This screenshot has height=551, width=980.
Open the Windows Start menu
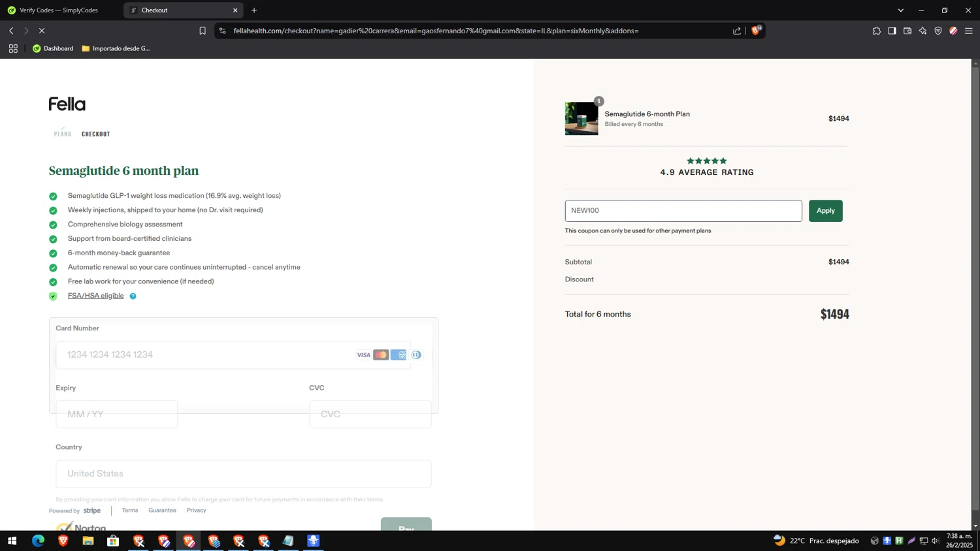[x=12, y=541]
